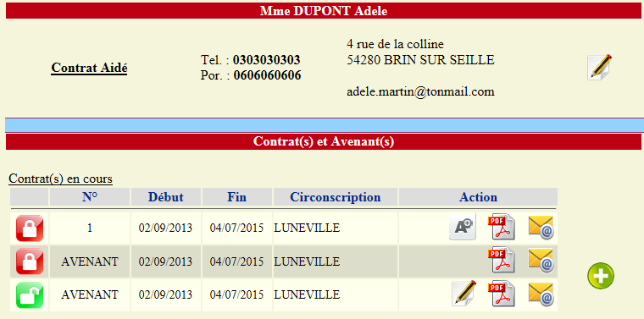Toggle red lock on contract number 1
Viewport: 644px width, 319px height.
tap(30, 228)
